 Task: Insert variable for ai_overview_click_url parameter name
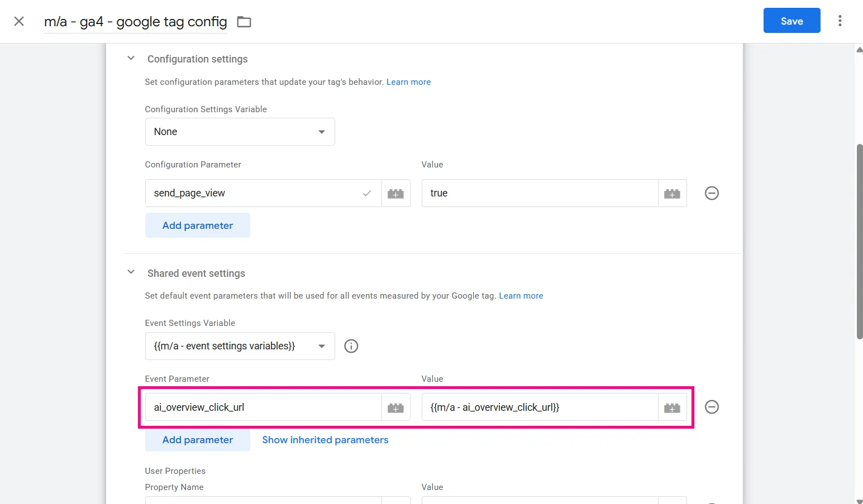point(395,407)
